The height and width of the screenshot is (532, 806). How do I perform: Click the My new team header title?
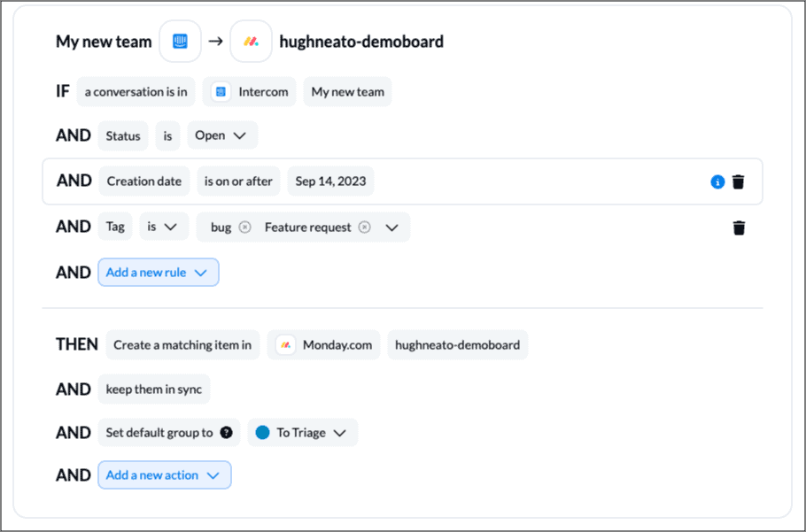(104, 41)
